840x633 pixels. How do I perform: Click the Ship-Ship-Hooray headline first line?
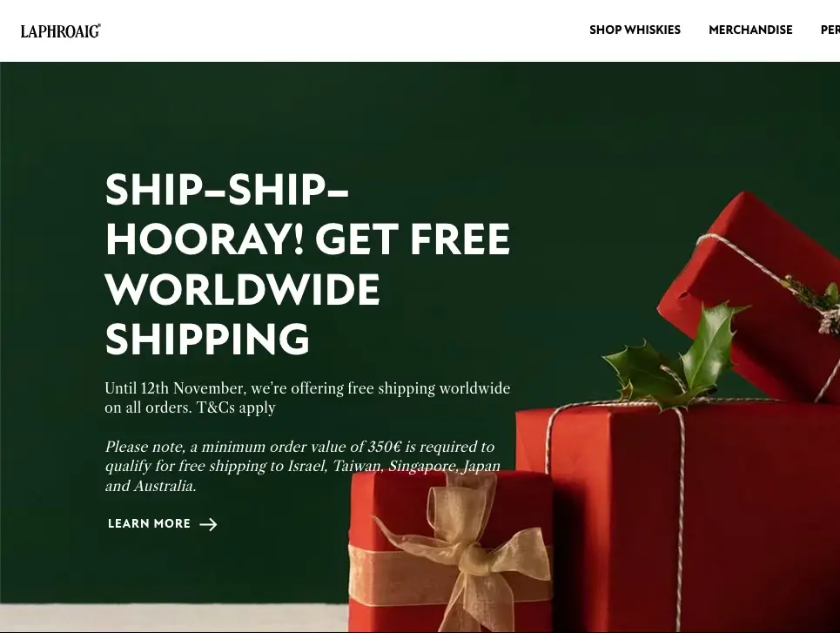[x=227, y=190]
